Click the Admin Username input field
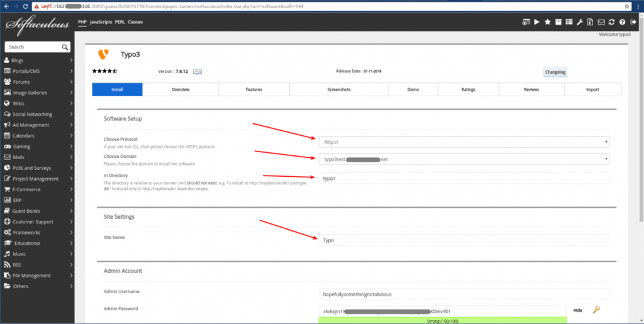This screenshot has height=324, width=644. pyautogui.click(x=464, y=294)
